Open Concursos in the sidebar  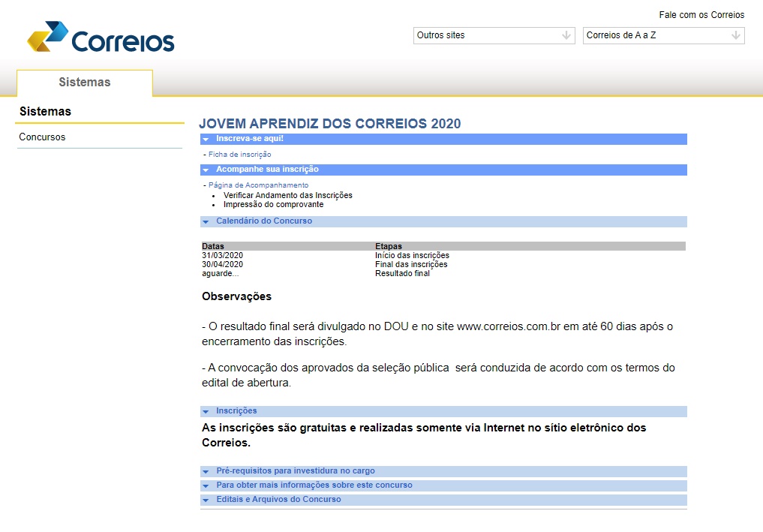coord(42,137)
